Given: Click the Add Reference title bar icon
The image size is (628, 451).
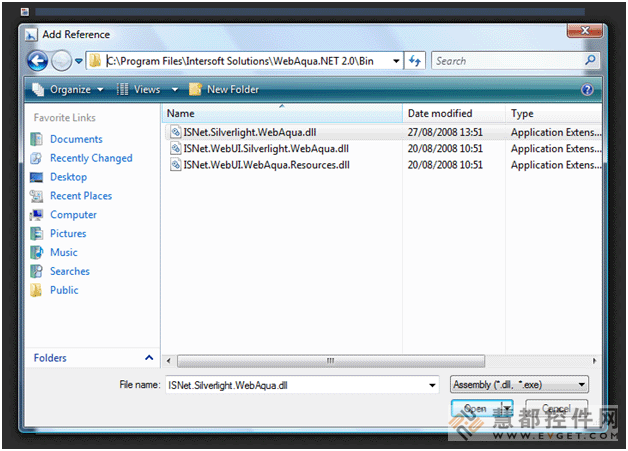Looking at the screenshot, I should pyautogui.click(x=31, y=34).
